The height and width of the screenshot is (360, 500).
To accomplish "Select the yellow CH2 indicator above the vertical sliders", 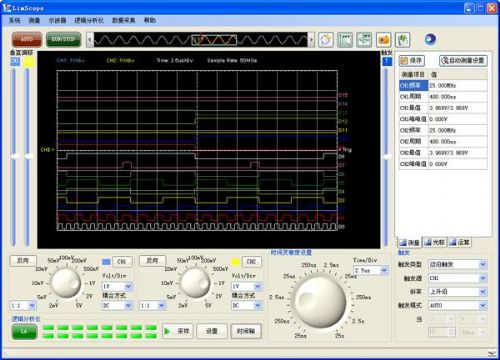I will pyautogui.click(x=29, y=61).
